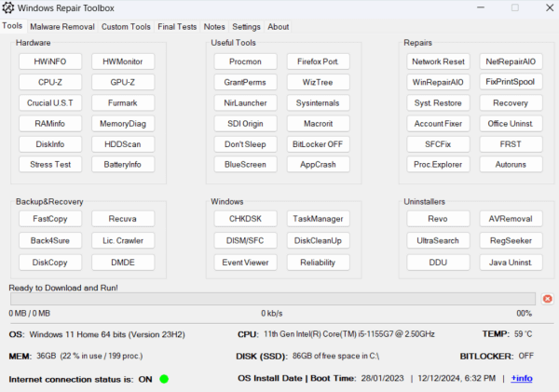The width and height of the screenshot is (559, 392).
Task: Run GrantPerms
Action: click(x=246, y=82)
